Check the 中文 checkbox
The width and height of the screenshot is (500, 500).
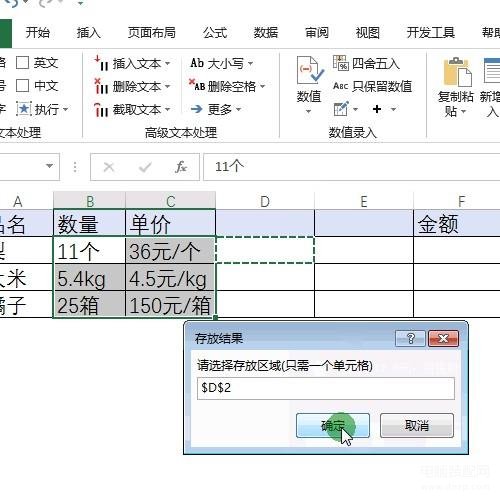(23, 86)
